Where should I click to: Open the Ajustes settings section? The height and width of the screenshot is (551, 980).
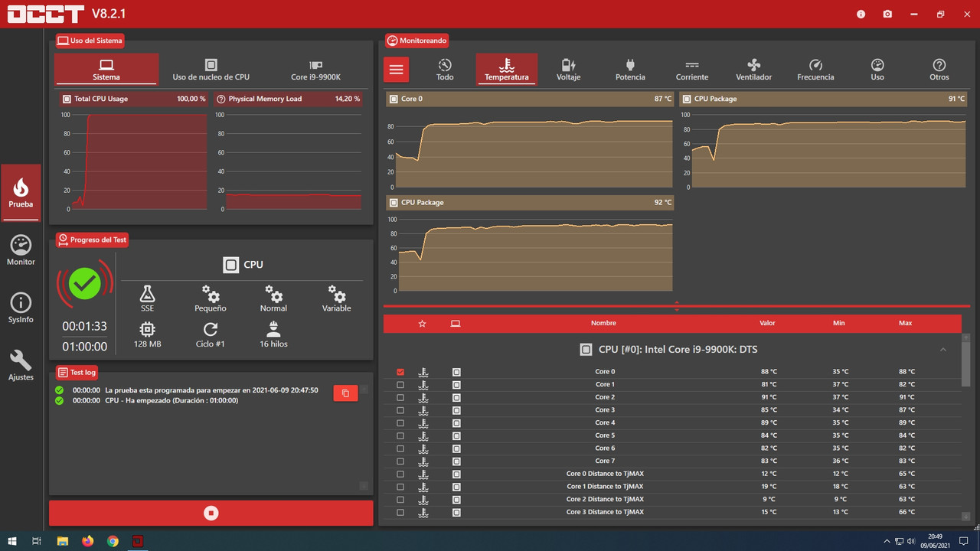[x=21, y=366]
